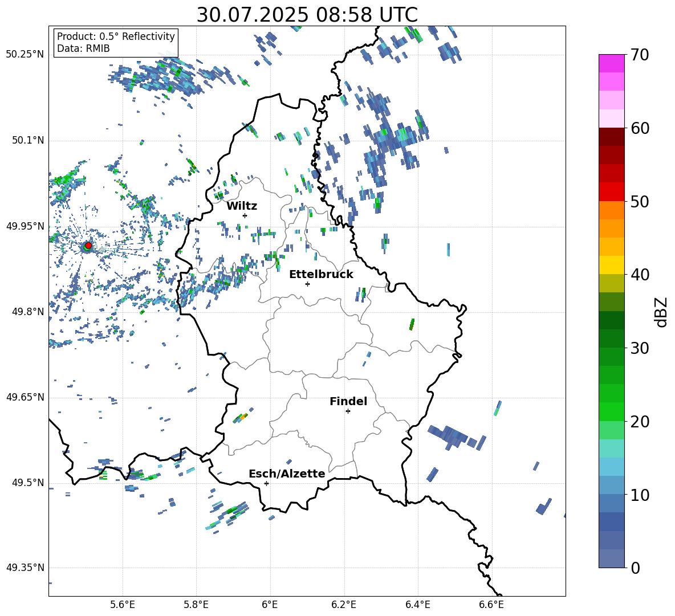Click the Esch/Alzette station cross marker
675x616 pixels.
click(266, 483)
